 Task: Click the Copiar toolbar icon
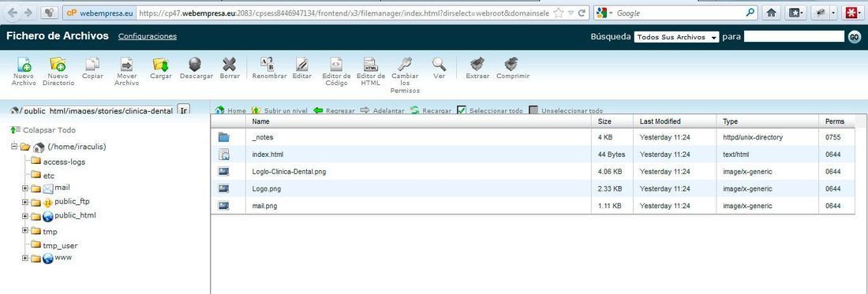point(92,65)
